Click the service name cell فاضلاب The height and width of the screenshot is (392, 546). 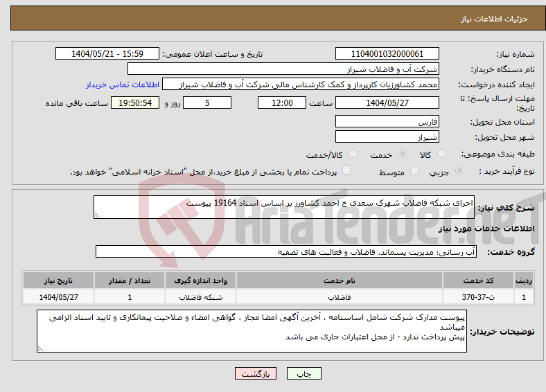[x=339, y=297]
